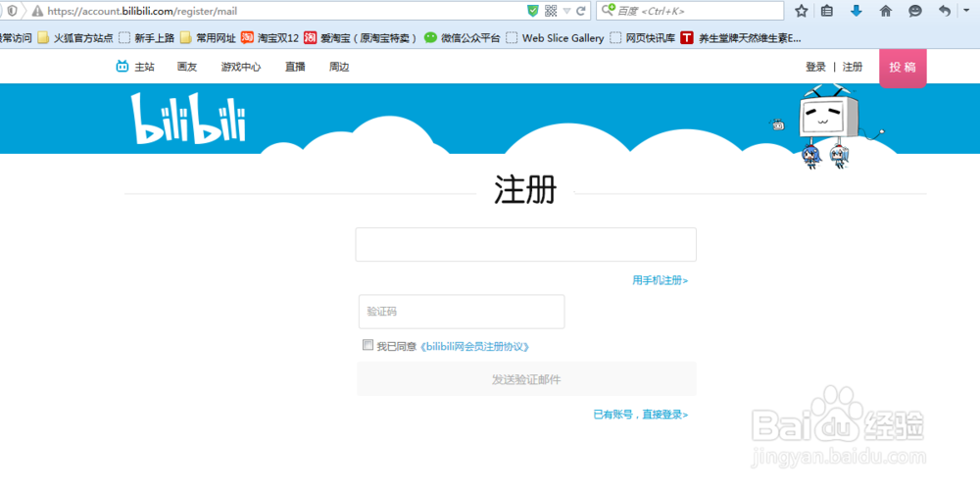980x490 pixels.
Task: Open Web Slice Gallery bookmark
Action: click(x=555, y=38)
